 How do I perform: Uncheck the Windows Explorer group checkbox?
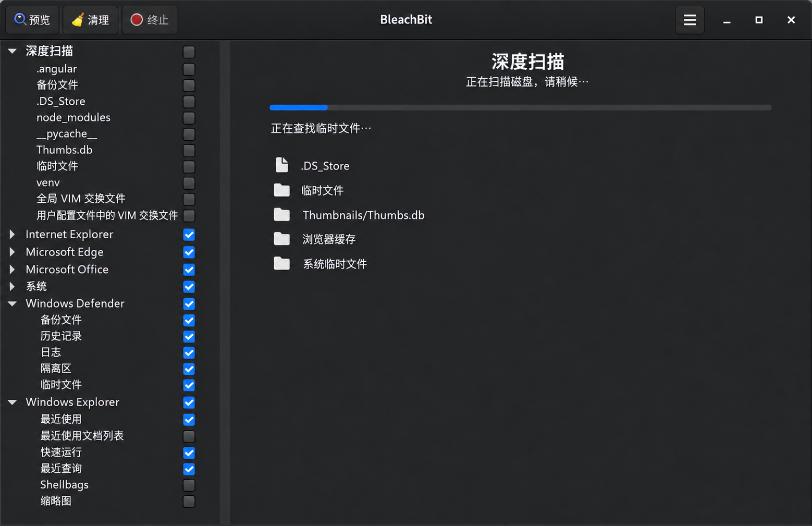tap(189, 402)
